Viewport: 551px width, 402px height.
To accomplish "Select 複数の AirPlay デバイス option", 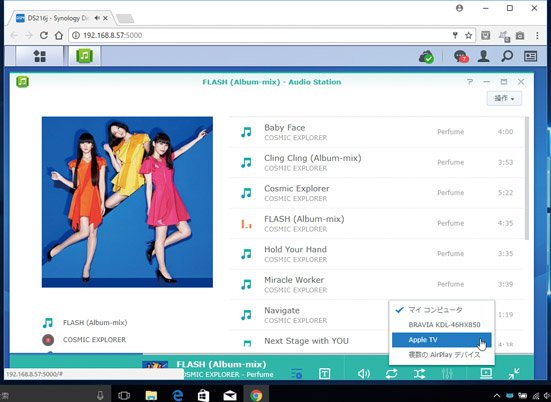I will pyautogui.click(x=442, y=355).
